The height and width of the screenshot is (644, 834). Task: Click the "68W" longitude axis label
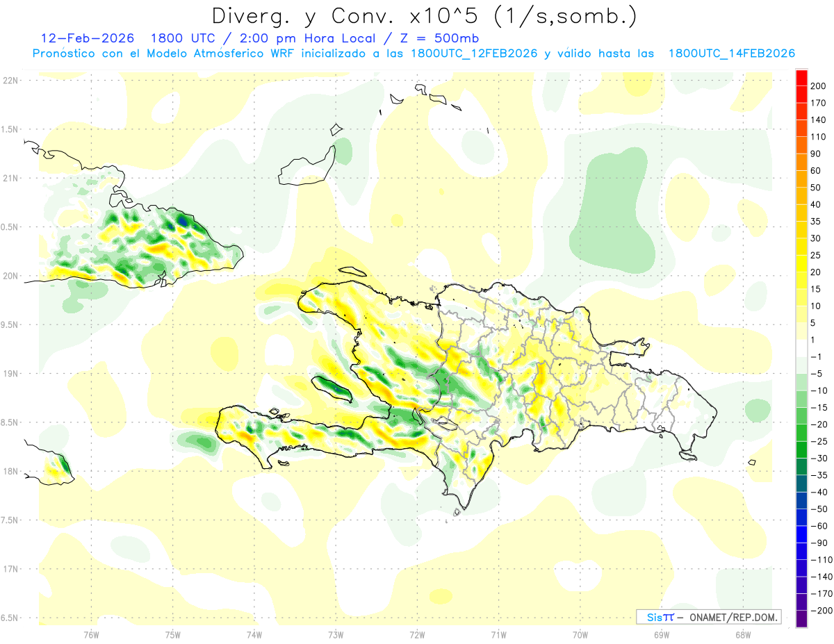(x=742, y=634)
